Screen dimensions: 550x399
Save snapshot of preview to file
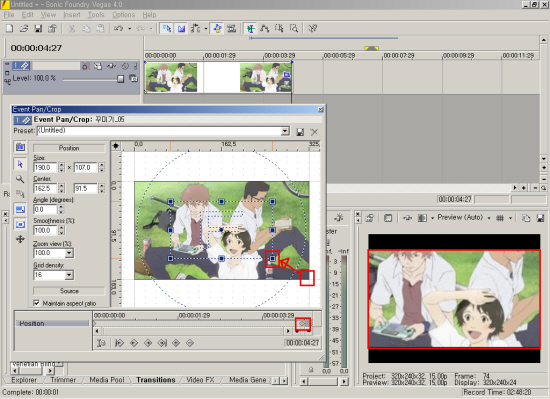(541, 218)
